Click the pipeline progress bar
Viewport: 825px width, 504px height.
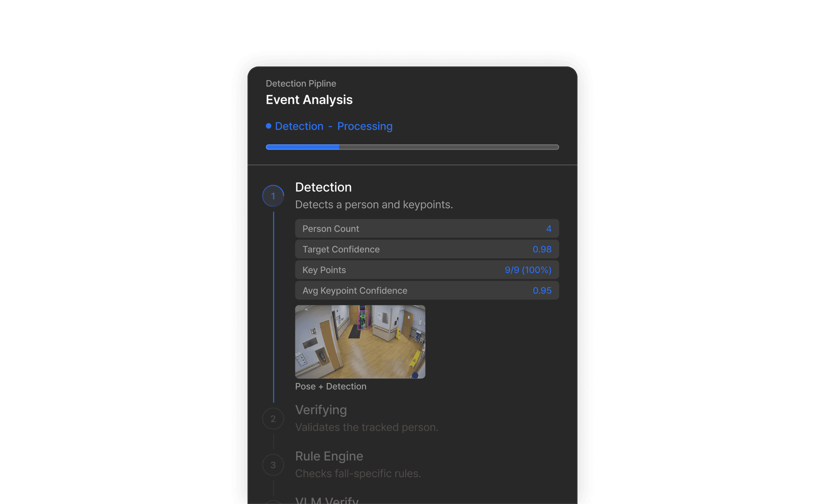point(412,147)
